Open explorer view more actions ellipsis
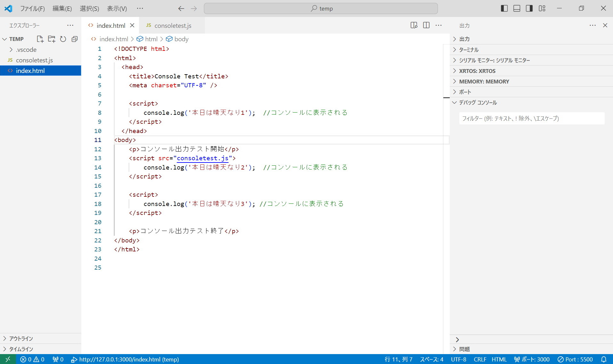Viewport: 613px width, 364px height. (x=70, y=25)
